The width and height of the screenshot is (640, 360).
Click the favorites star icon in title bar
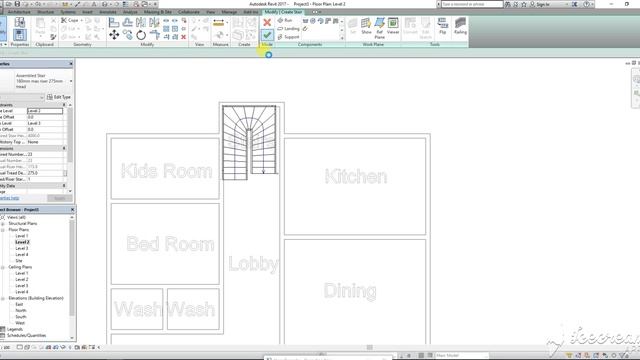[524, 4]
